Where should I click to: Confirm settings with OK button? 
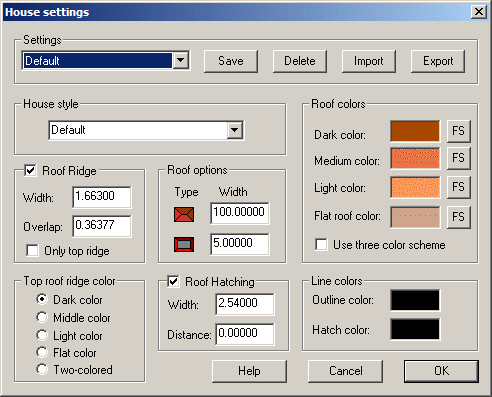(x=441, y=371)
